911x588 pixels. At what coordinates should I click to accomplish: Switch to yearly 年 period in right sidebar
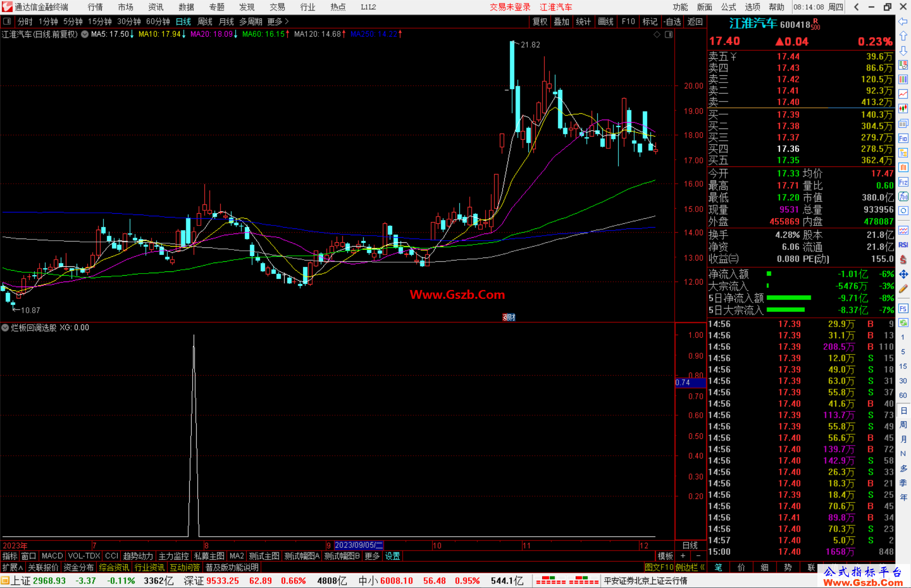point(903,497)
